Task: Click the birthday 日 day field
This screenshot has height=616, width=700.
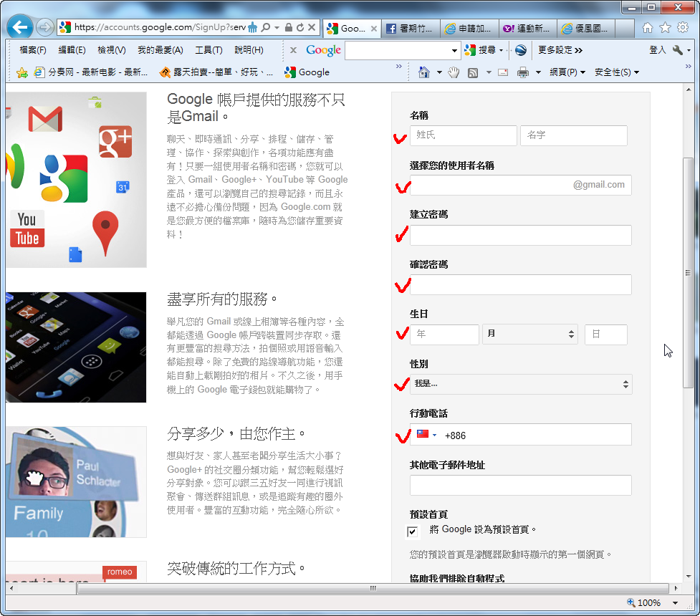Action: pyautogui.click(x=606, y=335)
